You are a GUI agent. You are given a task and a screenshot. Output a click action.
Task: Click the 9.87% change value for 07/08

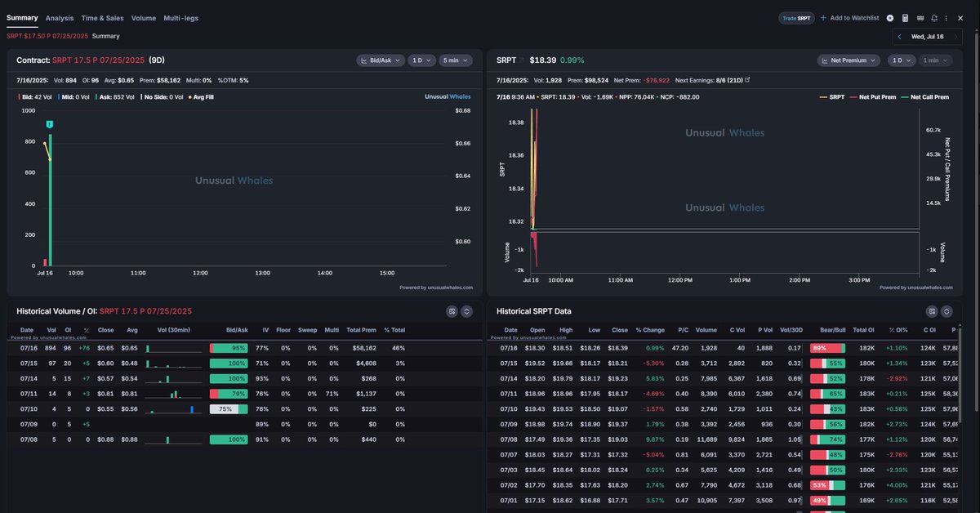tap(656, 439)
